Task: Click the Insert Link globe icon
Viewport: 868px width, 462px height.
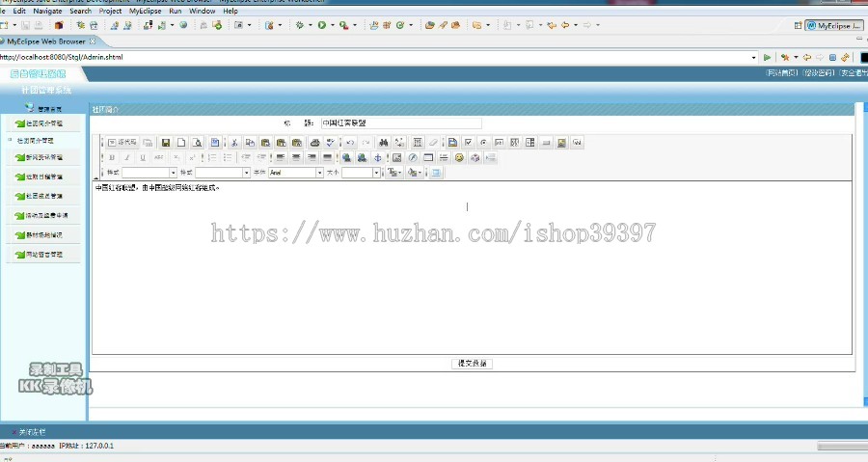Action: coord(346,157)
